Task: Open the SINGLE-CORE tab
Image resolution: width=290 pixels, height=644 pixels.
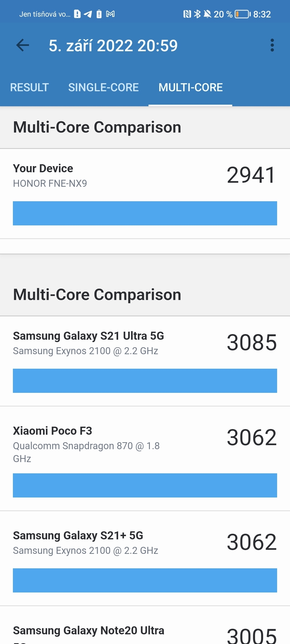Action: (104, 87)
